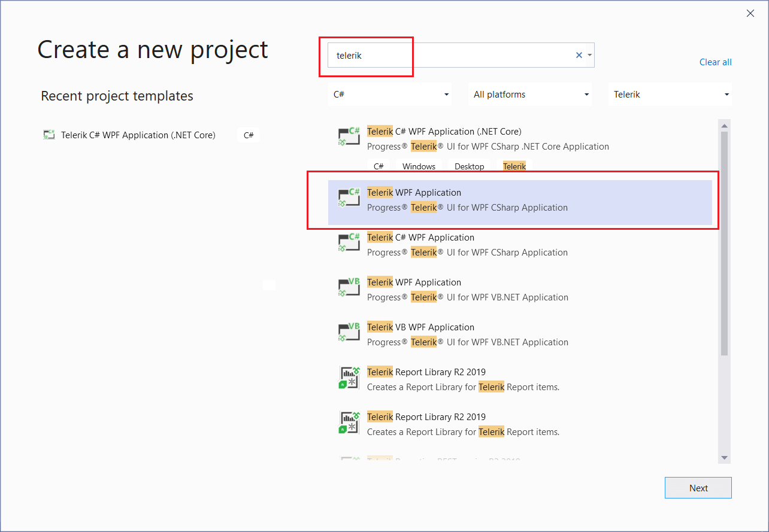Image resolution: width=769 pixels, height=532 pixels.
Task: Click the template list scroll up arrow
Action: click(724, 126)
